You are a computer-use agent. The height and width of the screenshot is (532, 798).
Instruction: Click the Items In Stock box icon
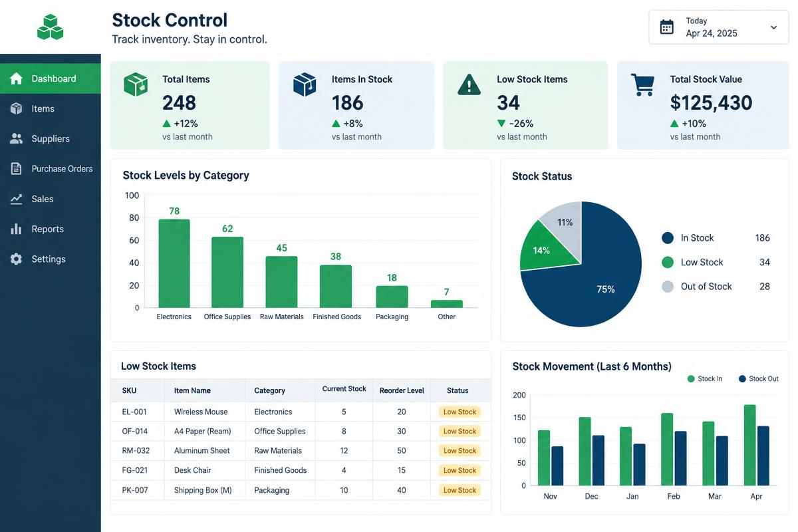[305, 85]
